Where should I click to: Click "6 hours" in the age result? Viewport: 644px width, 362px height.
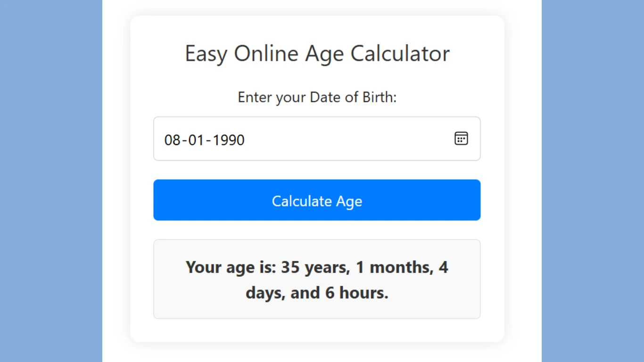[x=356, y=293]
